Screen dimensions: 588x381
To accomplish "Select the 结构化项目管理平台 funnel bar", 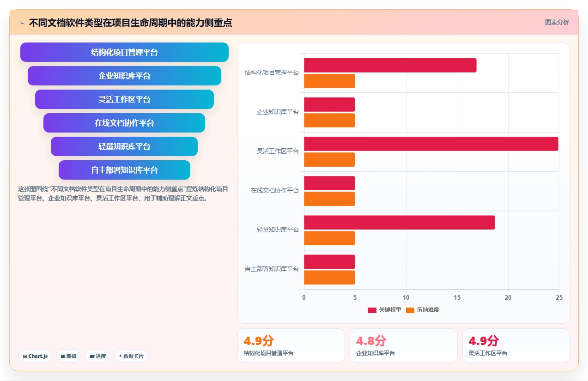I will click(124, 52).
